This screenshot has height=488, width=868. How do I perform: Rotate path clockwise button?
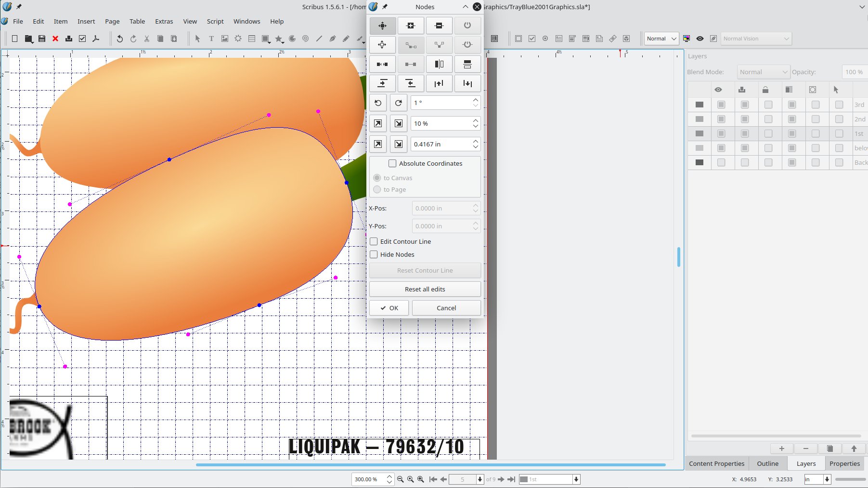pyautogui.click(x=399, y=103)
